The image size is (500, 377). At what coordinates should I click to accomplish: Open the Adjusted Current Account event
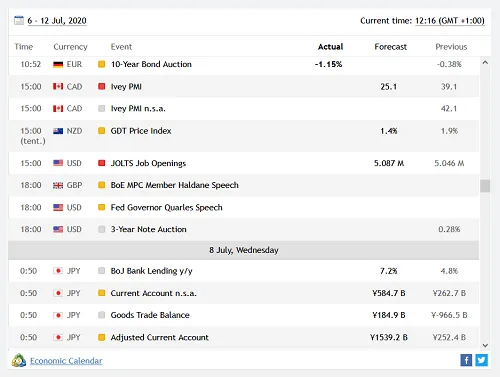click(160, 338)
